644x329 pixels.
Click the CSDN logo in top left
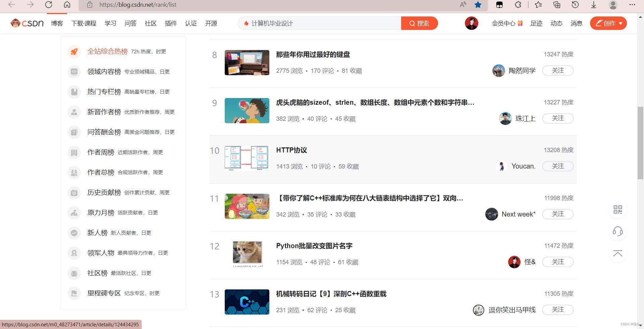[x=26, y=23]
